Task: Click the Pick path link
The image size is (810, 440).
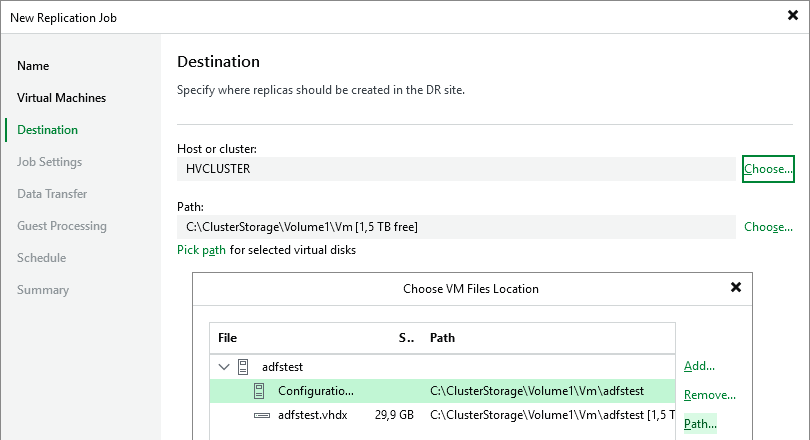Action: point(201,250)
